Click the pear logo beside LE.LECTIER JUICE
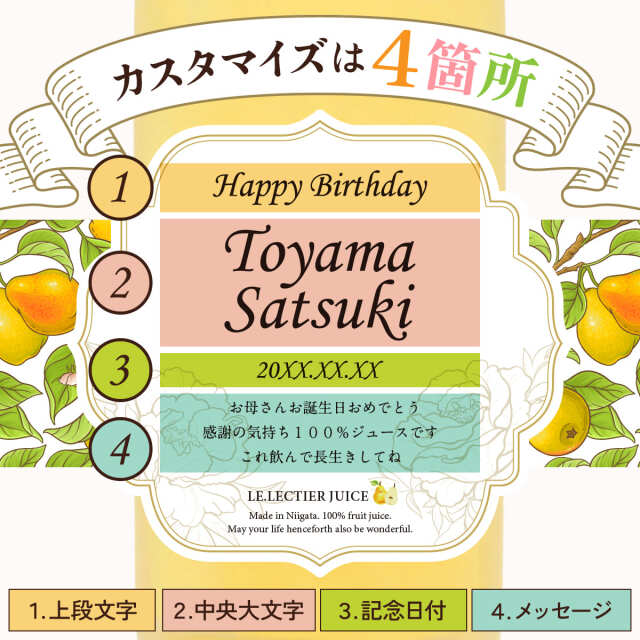 384,493
